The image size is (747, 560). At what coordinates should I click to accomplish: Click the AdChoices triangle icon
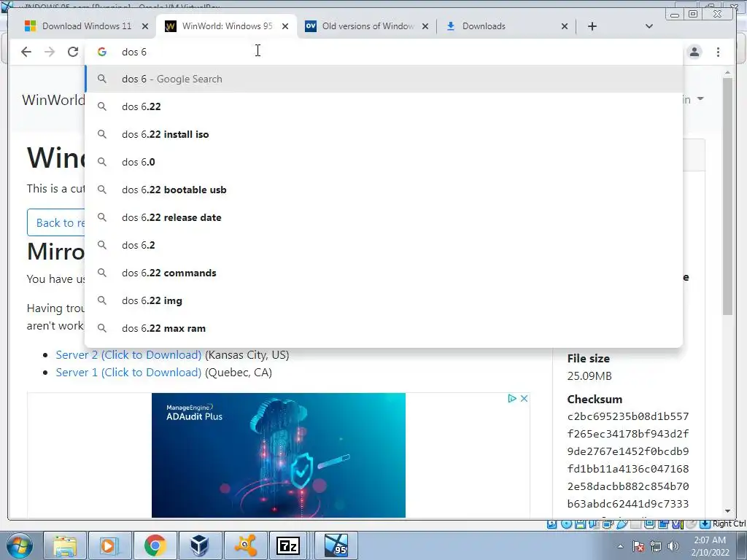[x=512, y=399]
